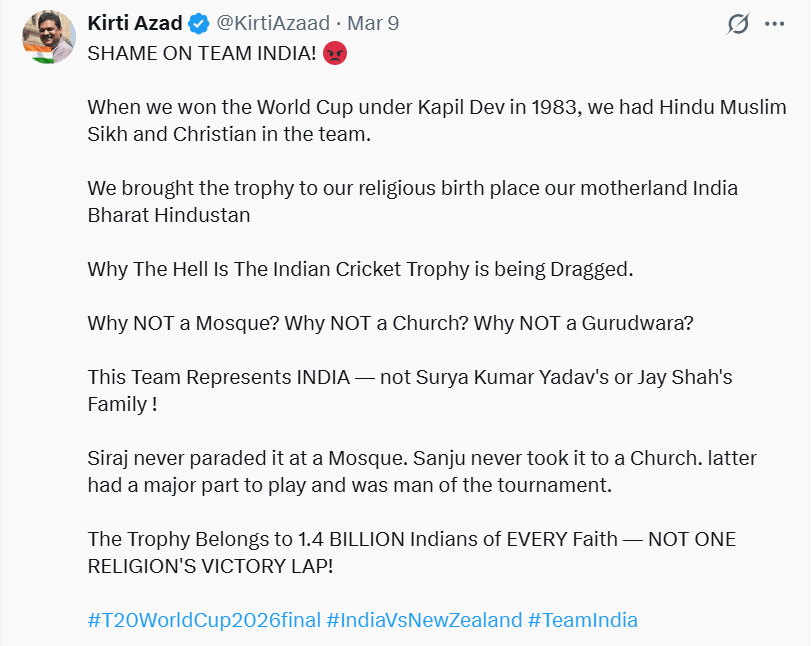
Task: Open the #IndiaVsNewZealand hashtag
Action: [424, 620]
